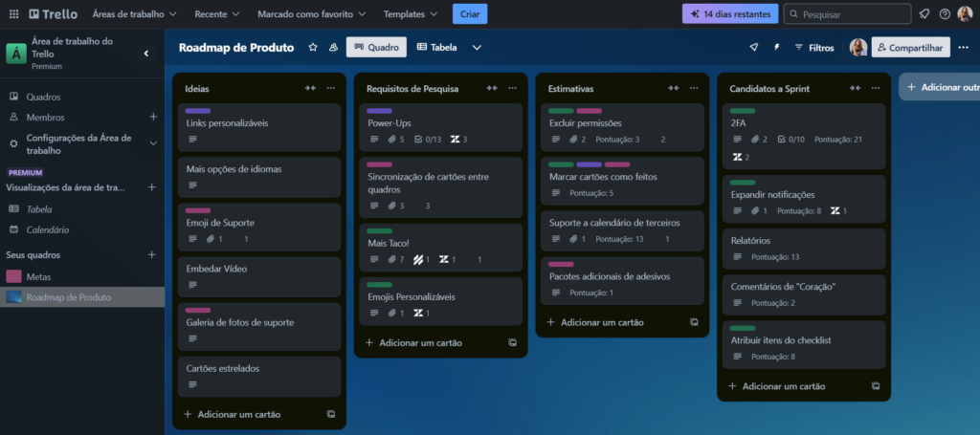The width and height of the screenshot is (980, 435).
Task: Create card from template in Requisitos de Pesquisa
Action: click(513, 342)
